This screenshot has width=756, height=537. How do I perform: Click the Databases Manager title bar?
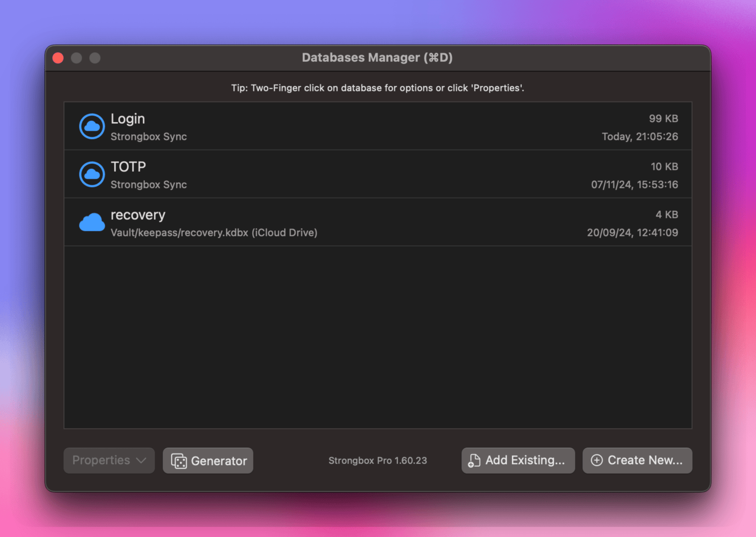tap(377, 57)
